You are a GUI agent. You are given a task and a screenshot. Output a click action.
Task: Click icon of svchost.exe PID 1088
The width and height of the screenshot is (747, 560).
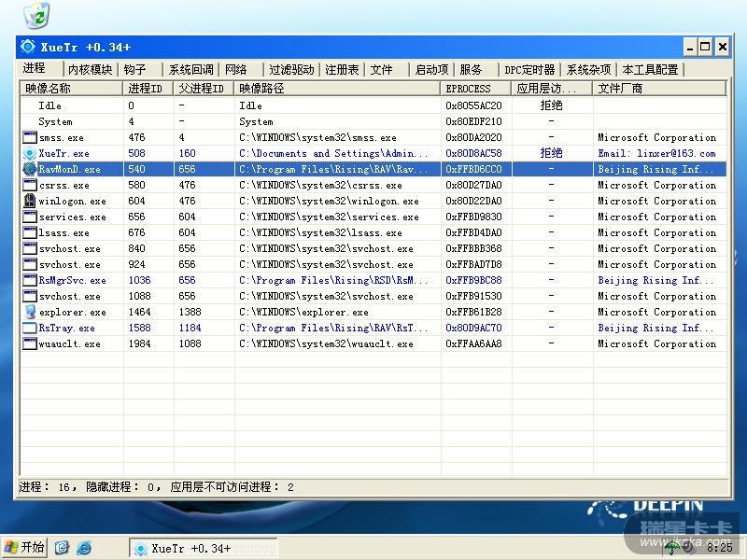coord(30,296)
